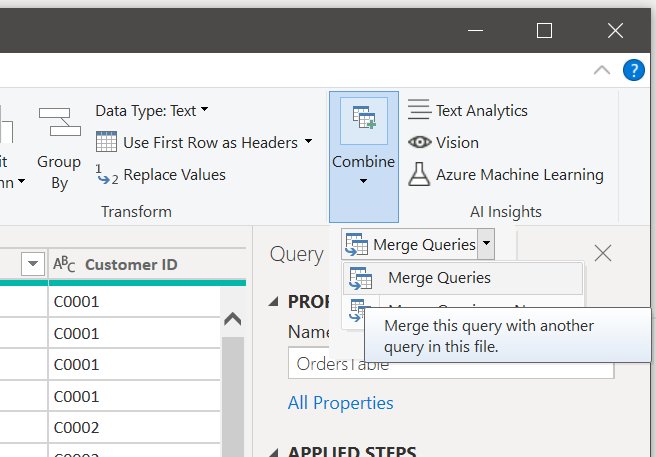
Task: Click Use First Row as Headers
Action: pos(210,143)
